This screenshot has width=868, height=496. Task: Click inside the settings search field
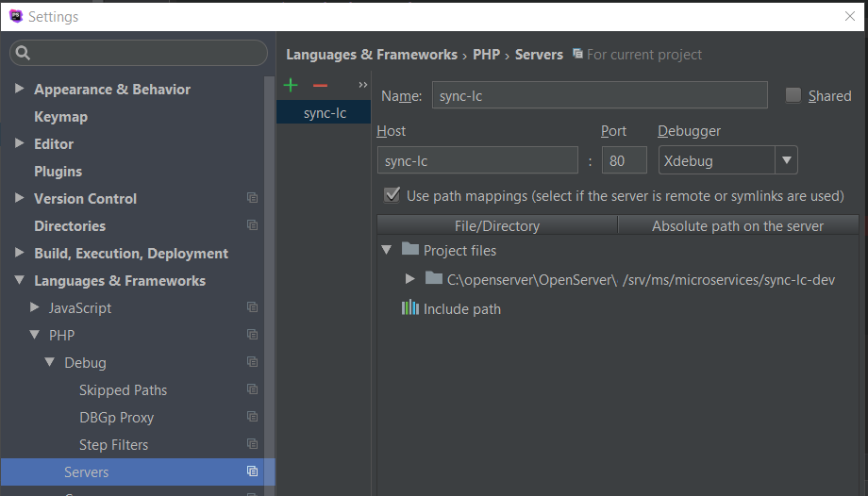[139, 53]
